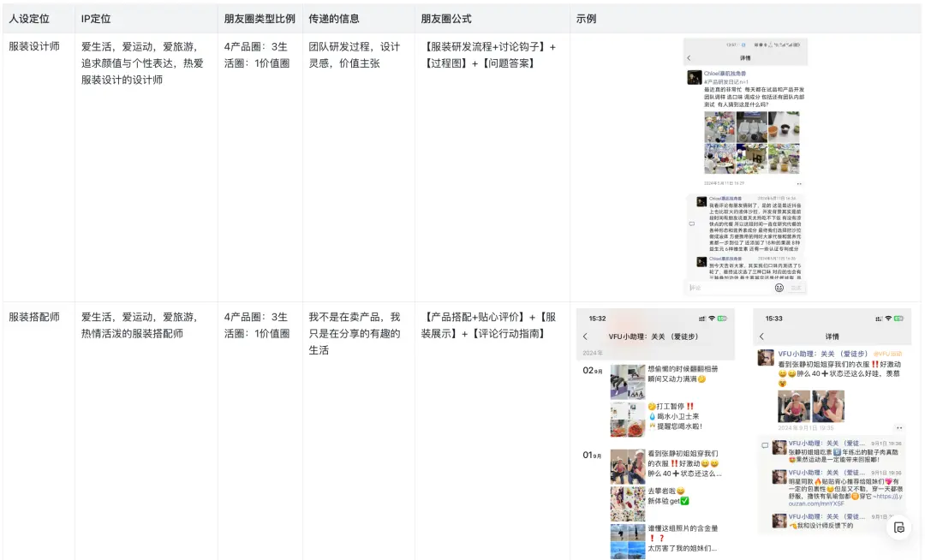This screenshot has height=560, width=925.
Task: Tap the back arrow on the 详情 page
Action: click(763, 337)
